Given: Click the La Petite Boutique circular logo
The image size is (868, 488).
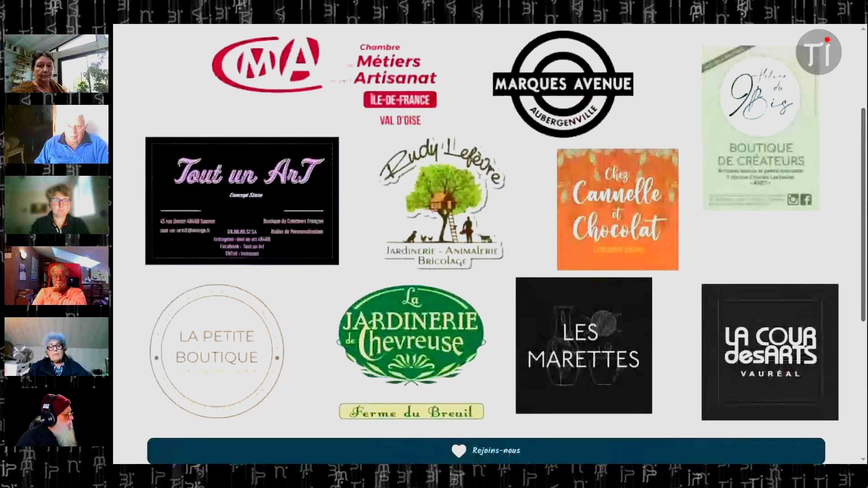Looking at the screenshot, I should tap(217, 351).
